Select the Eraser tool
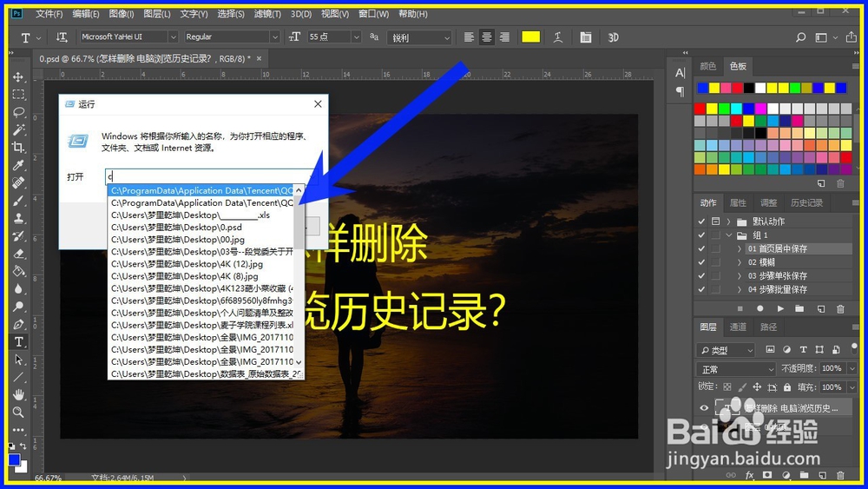Screen dimensions: 868x489 [x=18, y=253]
